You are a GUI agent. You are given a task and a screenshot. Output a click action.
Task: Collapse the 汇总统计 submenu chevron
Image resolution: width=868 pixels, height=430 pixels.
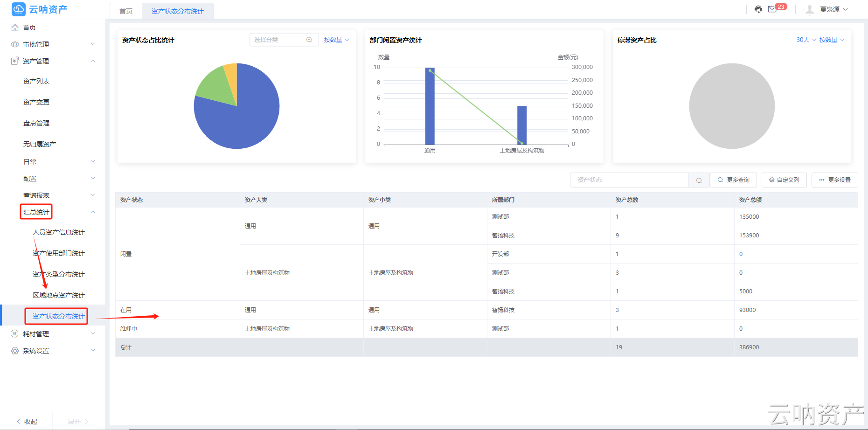(93, 212)
